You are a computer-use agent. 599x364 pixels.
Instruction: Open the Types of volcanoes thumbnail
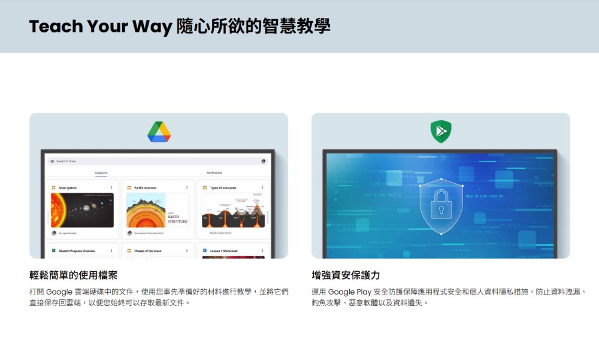coord(234,210)
